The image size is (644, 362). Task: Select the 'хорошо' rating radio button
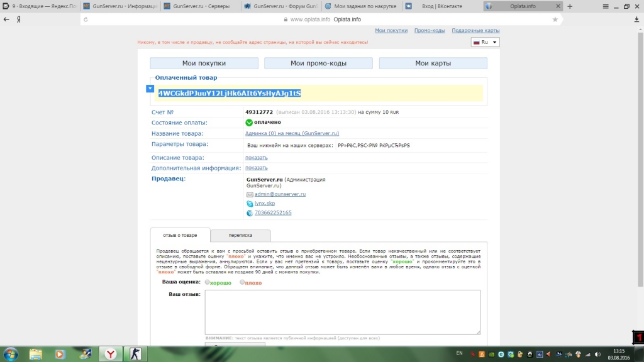tap(208, 283)
